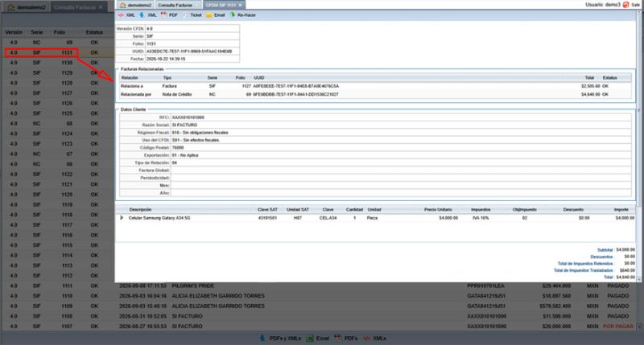The height and width of the screenshot is (345, 644).
Task: Click the Re-Hacer toolbar button
Action: pos(243,15)
